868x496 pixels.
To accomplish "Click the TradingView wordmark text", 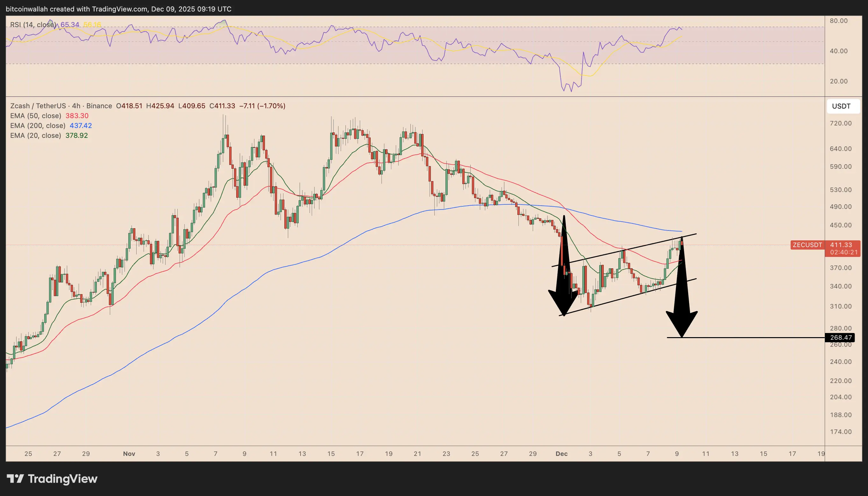I will (63, 478).
